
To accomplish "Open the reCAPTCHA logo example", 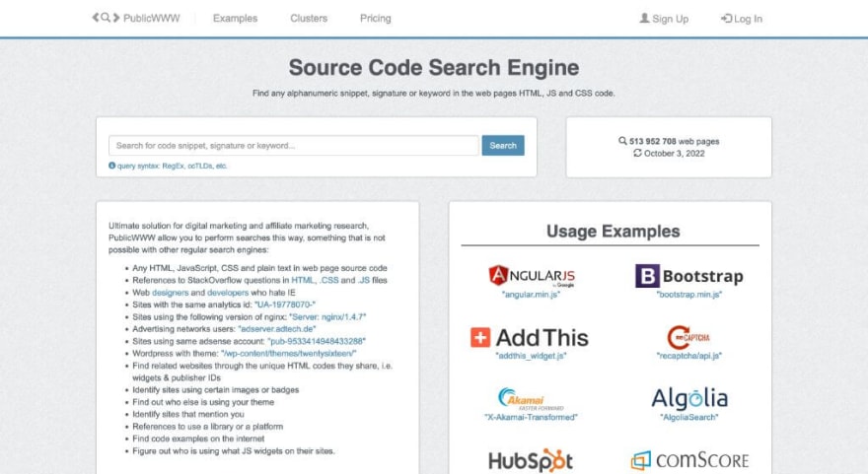I will [x=688, y=337].
